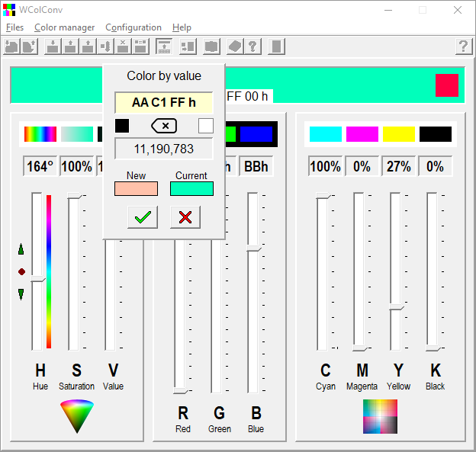Click the green down arrow beside Hue slider

click(x=21, y=294)
